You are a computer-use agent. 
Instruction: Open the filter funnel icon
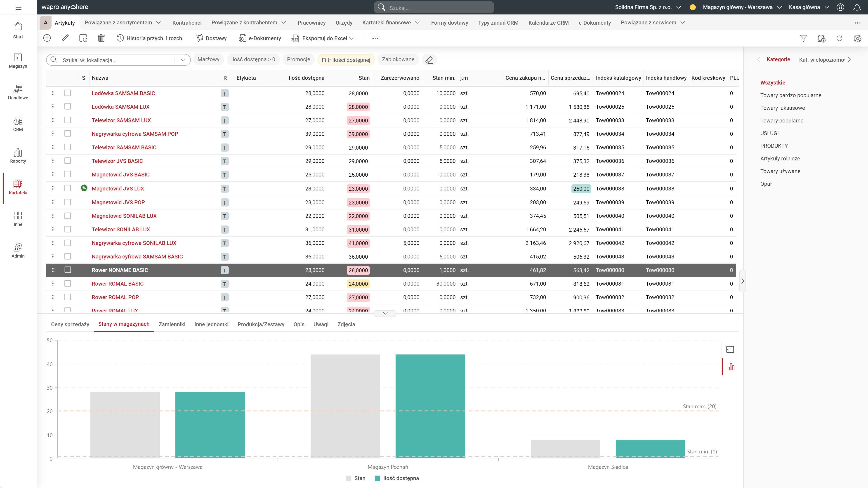tap(803, 38)
